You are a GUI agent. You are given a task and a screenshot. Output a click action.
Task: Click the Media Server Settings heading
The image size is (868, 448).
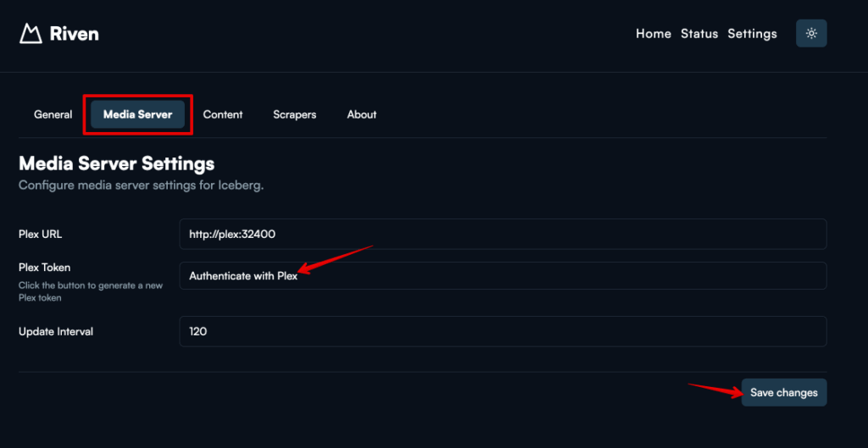(x=117, y=163)
